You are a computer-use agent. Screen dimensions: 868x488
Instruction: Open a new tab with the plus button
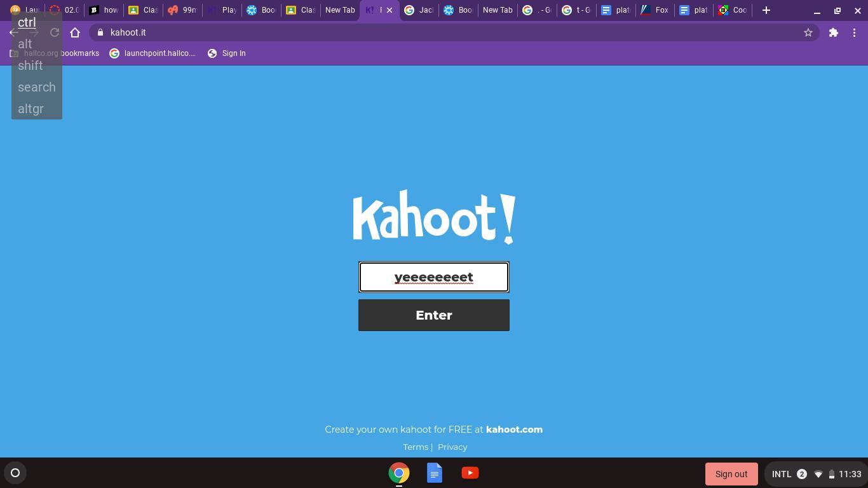coord(766,10)
